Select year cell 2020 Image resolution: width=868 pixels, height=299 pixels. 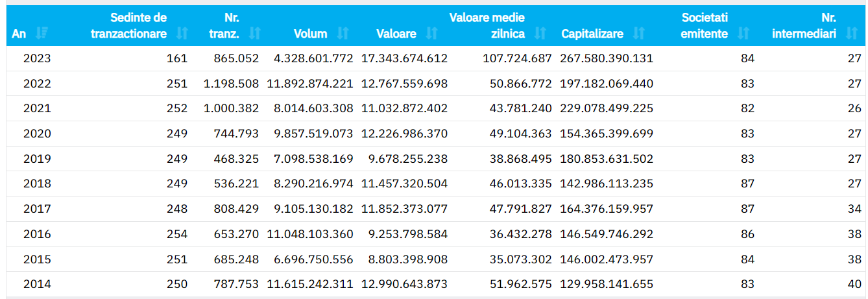(x=37, y=134)
